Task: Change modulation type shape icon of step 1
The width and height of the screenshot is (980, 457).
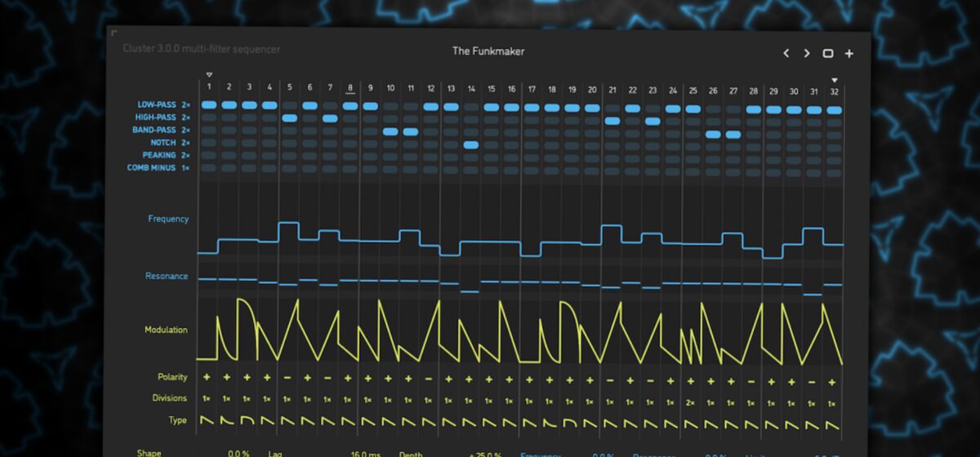Action: click(x=207, y=419)
